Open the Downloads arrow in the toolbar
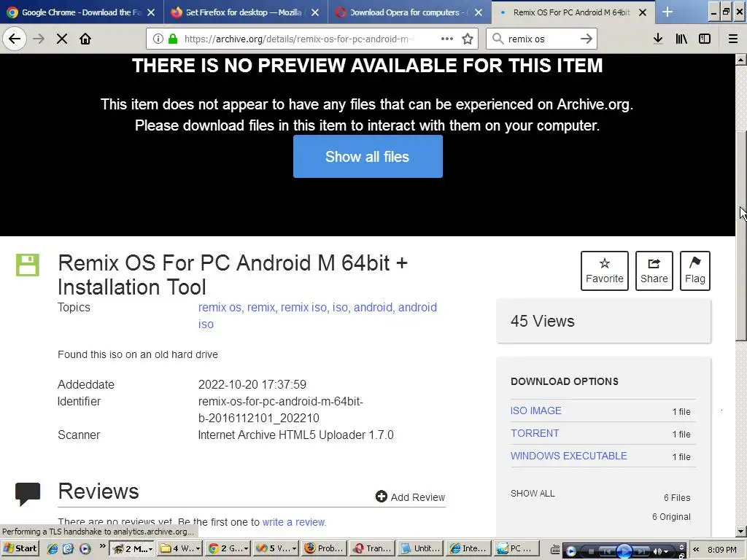Viewport: 747px width, 560px height. point(658,39)
